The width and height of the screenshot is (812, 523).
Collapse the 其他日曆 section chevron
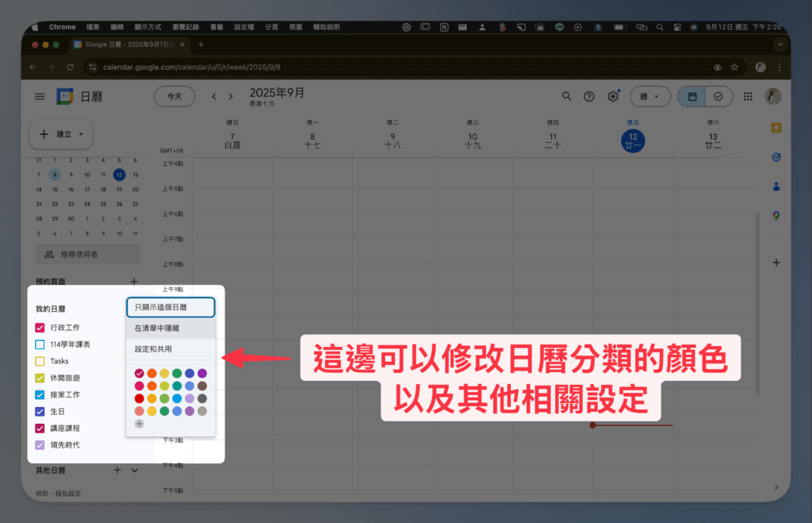click(134, 470)
